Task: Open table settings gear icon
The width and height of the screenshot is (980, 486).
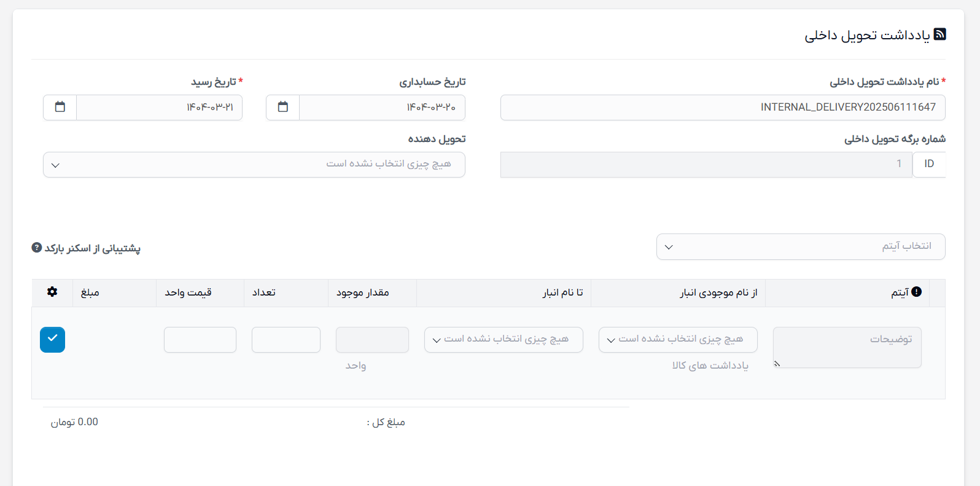Action: point(52,292)
